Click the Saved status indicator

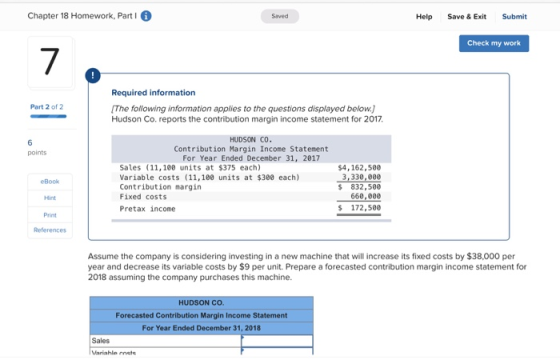coord(280,16)
